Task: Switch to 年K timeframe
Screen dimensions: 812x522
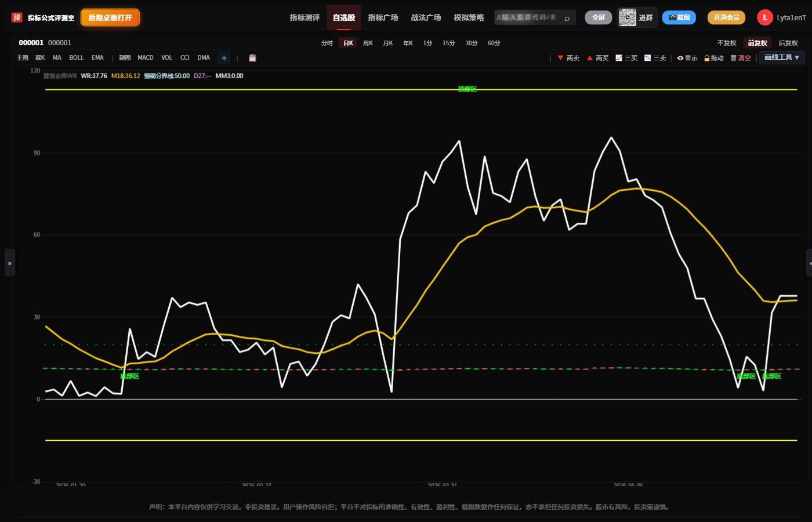Action: click(x=408, y=43)
